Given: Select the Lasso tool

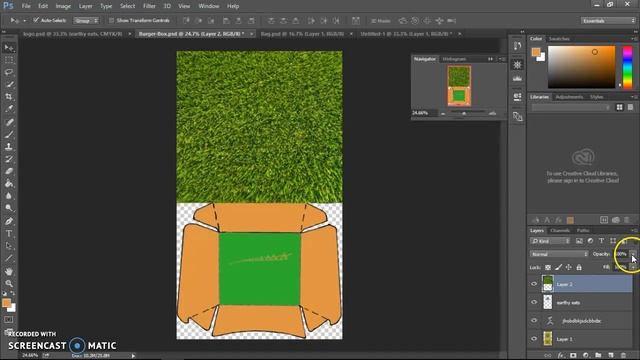Looking at the screenshot, I should [9, 72].
